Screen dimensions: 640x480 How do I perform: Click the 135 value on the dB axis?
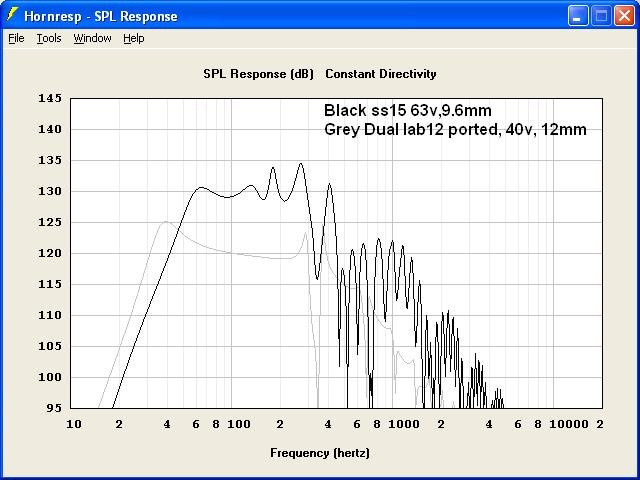coord(50,160)
